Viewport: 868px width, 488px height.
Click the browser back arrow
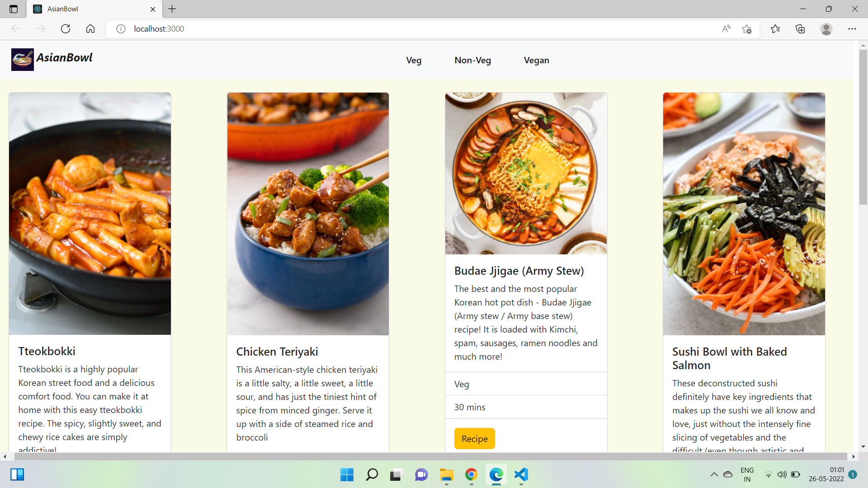[x=16, y=29]
